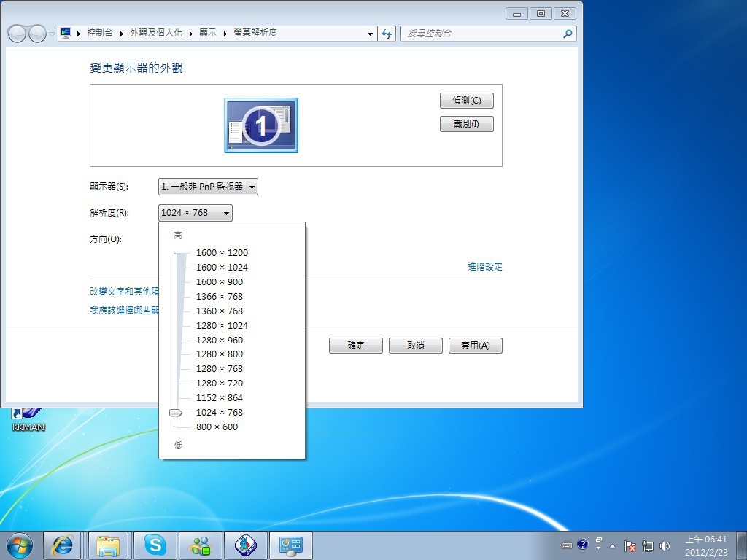This screenshot has height=560, width=747.
Task: Click the volume speaker icon in tray
Action: coord(665,545)
